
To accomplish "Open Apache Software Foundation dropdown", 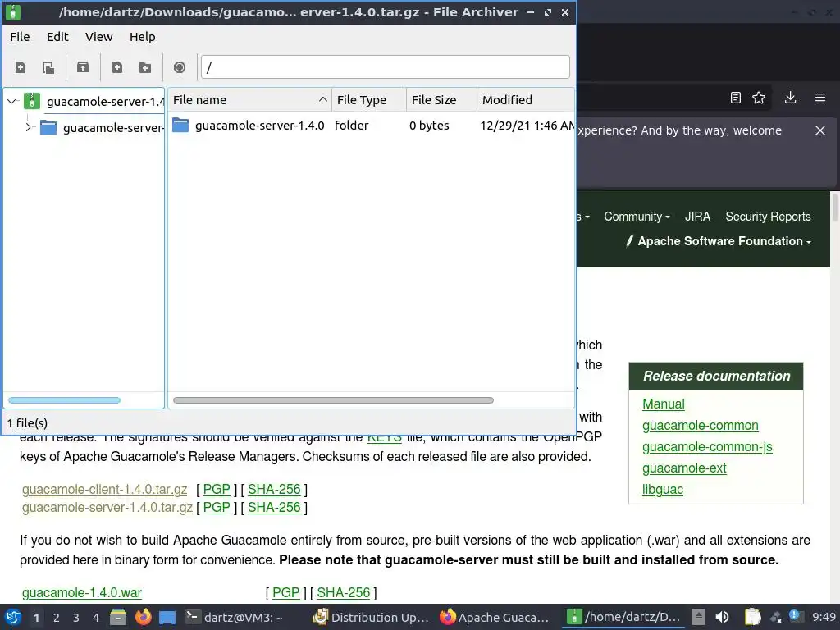I will click(719, 241).
